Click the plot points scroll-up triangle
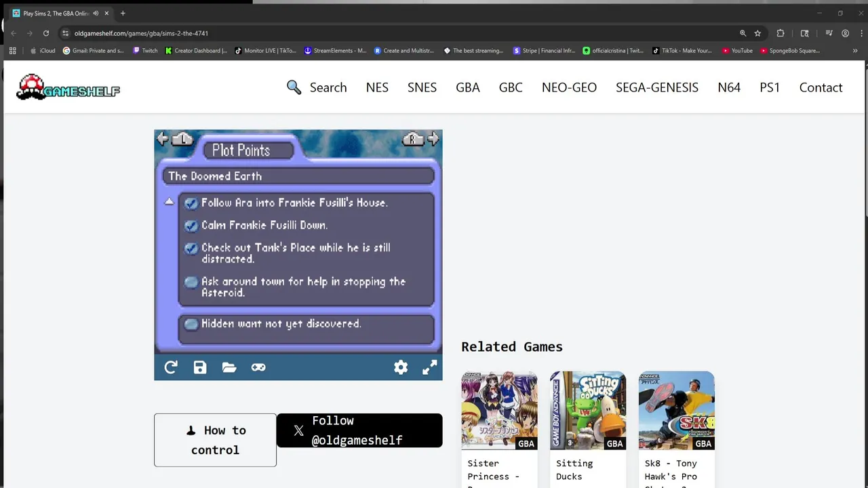Image resolution: width=868 pixels, height=488 pixels. pyautogui.click(x=169, y=202)
